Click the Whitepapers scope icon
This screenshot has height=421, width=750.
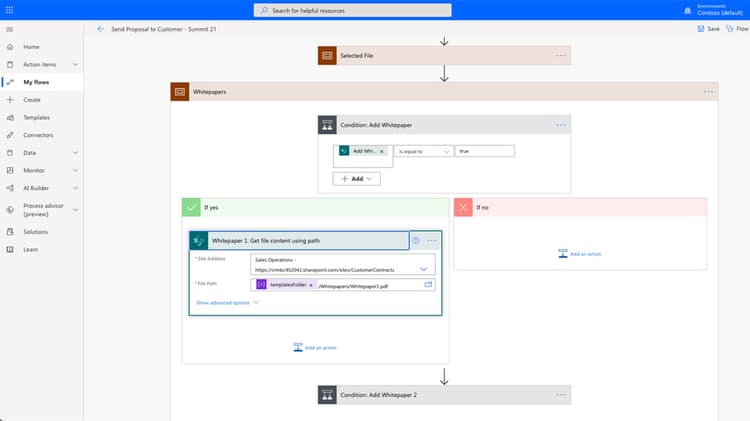[x=180, y=92]
